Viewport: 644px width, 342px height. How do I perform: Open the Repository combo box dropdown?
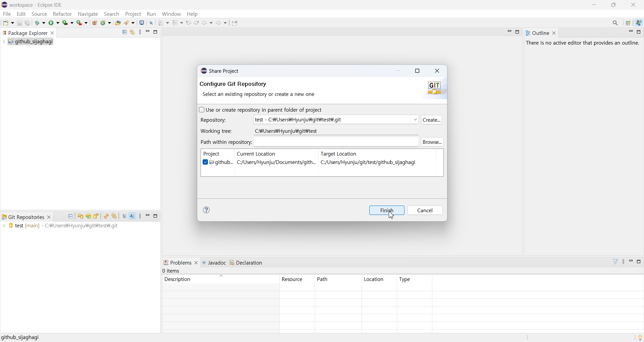pyautogui.click(x=416, y=120)
